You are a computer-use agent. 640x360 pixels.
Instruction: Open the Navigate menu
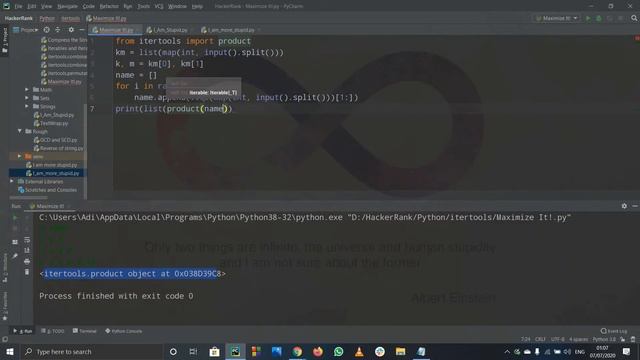tap(67, 6)
